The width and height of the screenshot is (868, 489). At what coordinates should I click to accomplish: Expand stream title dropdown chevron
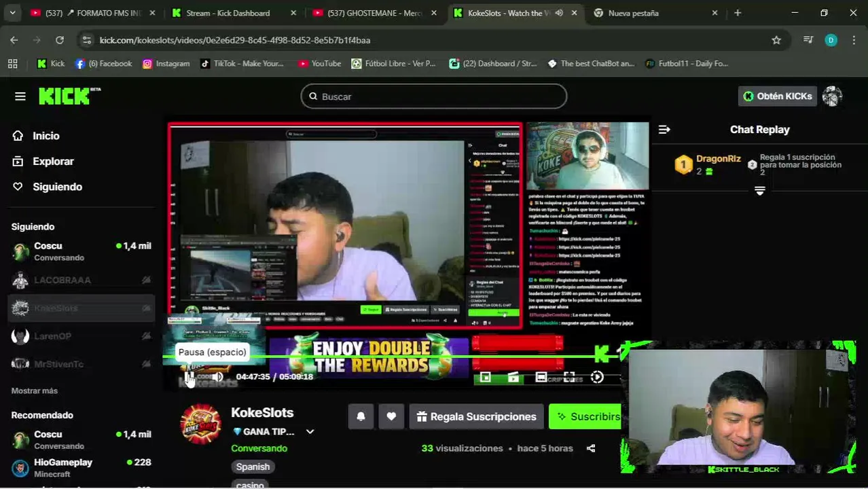click(x=310, y=432)
